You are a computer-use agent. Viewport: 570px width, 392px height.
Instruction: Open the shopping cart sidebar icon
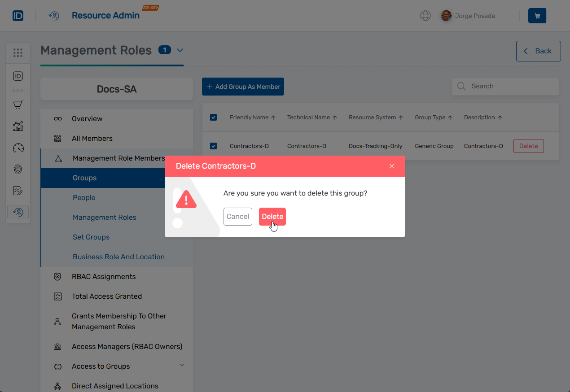[x=18, y=105]
